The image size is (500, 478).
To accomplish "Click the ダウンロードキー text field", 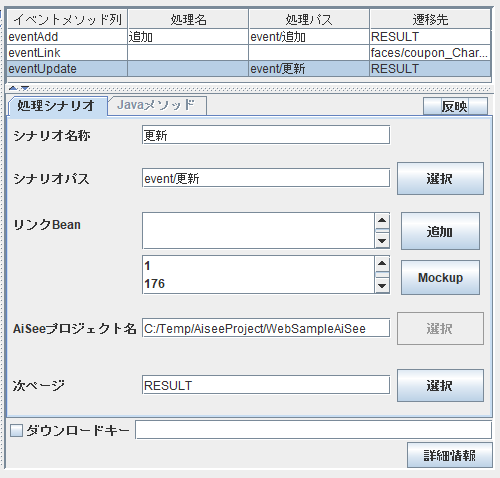I will [313, 430].
